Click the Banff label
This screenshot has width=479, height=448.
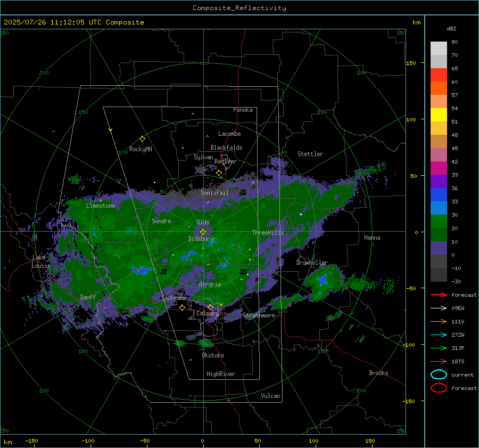click(x=88, y=297)
